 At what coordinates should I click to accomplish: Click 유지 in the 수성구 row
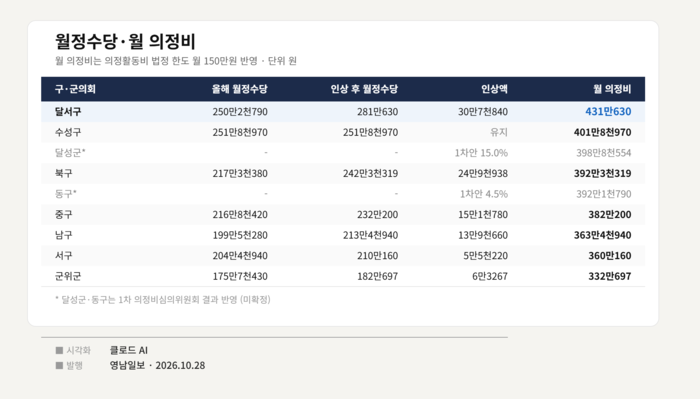pos(499,132)
